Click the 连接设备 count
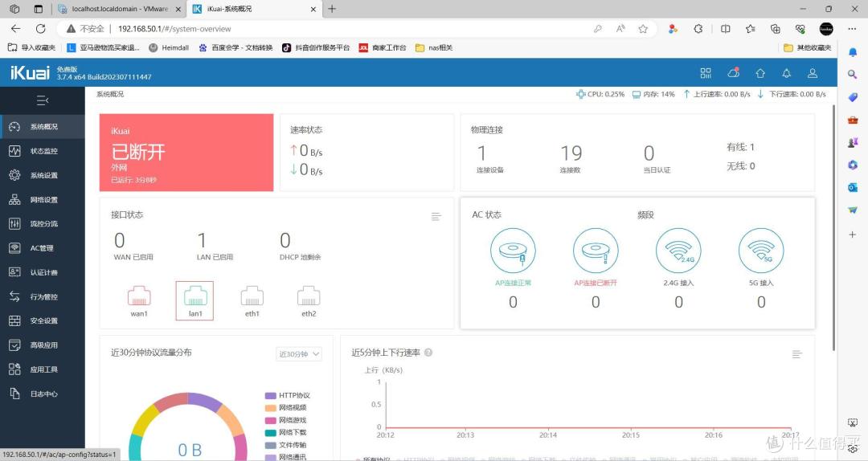Image resolution: width=868 pixels, height=461 pixels. pyautogui.click(x=481, y=153)
